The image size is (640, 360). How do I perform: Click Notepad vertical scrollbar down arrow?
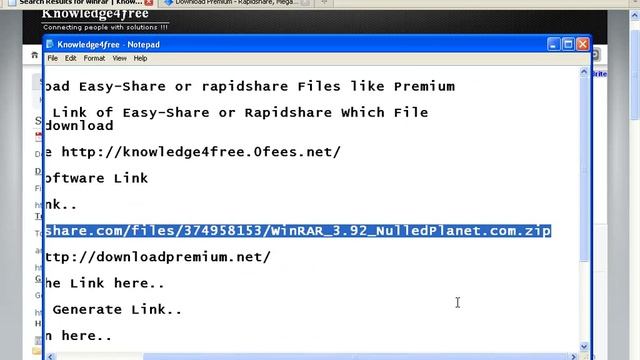pyautogui.click(x=584, y=347)
